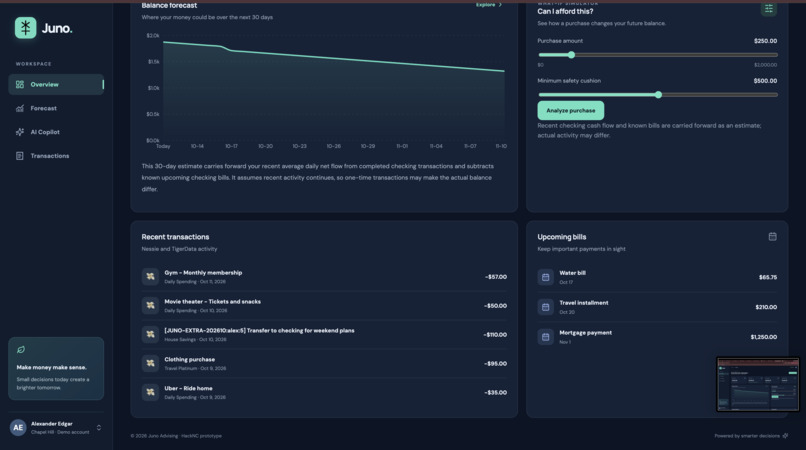The image size is (806, 450).
Task: Click the 'Today' label on forecast chart
Action: [x=163, y=146]
